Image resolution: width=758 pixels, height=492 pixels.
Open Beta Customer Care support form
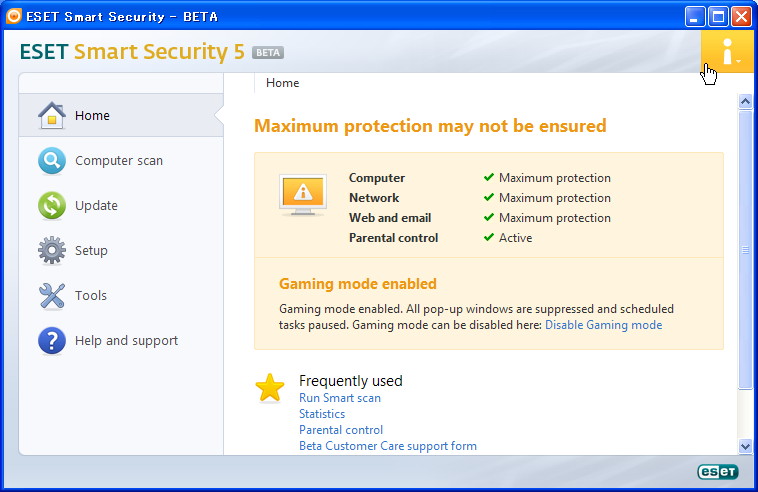click(x=388, y=446)
